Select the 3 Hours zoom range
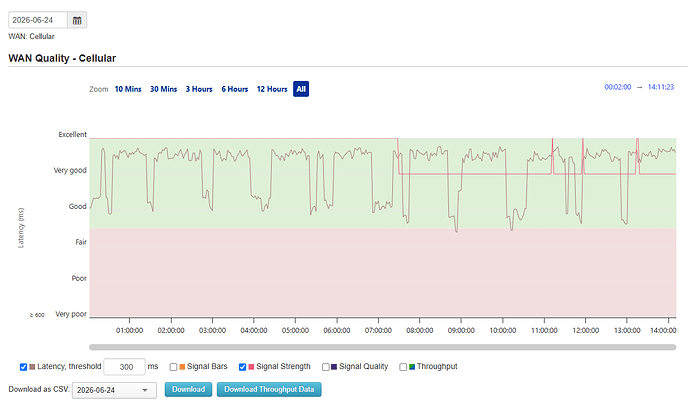This screenshot has width=690, height=406. click(199, 89)
